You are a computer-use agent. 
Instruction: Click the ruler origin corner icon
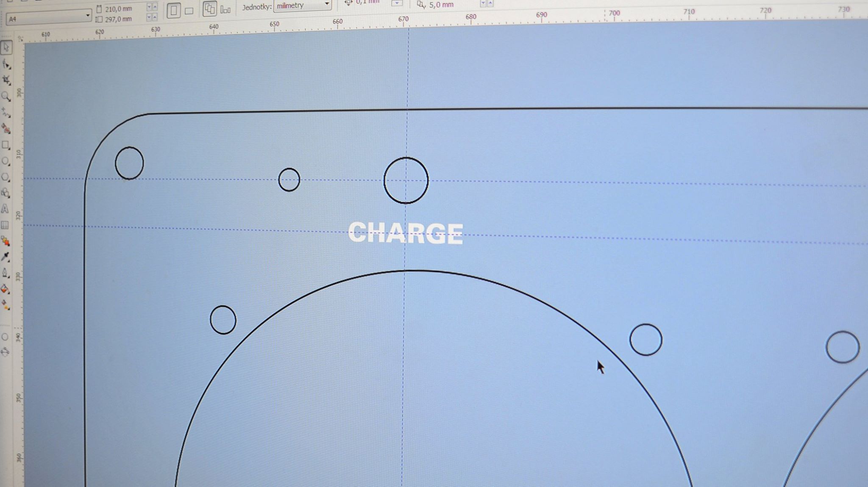(x=19, y=39)
